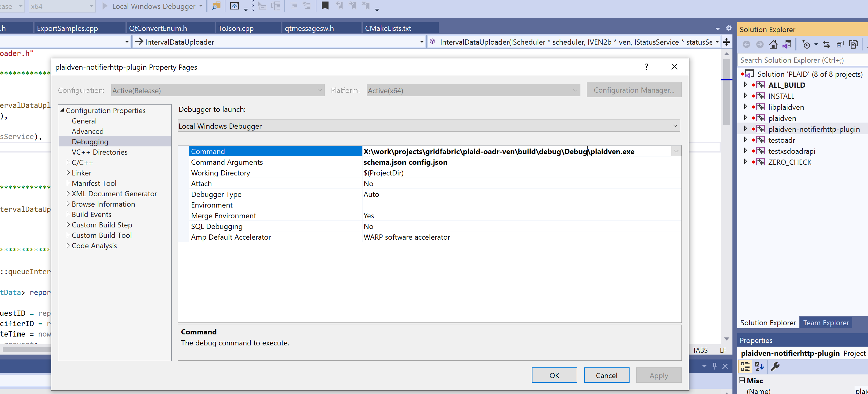Viewport: 868px width, 394px height.
Task: Expand the Linker properties node
Action: pyautogui.click(x=68, y=173)
